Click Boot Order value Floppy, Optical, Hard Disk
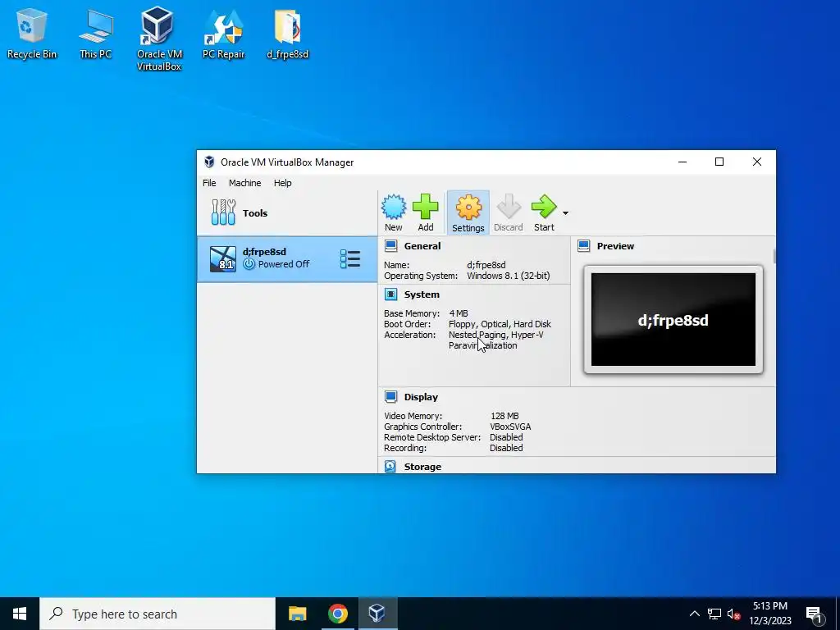Image resolution: width=840 pixels, height=630 pixels. tap(500, 324)
